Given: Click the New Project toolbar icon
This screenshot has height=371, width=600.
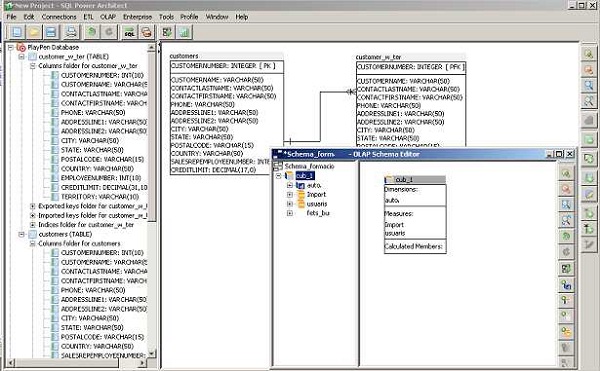Looking at the screenshot, I should (x=16, y=32).
